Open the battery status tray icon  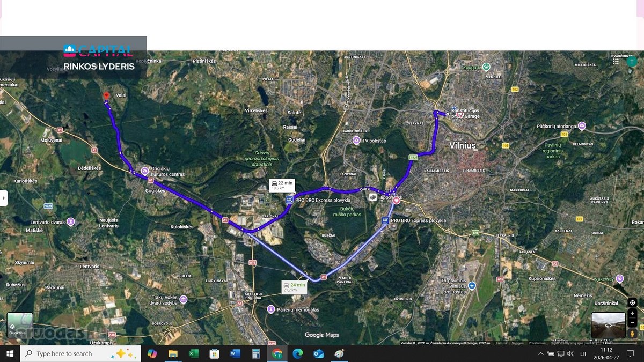551,353
